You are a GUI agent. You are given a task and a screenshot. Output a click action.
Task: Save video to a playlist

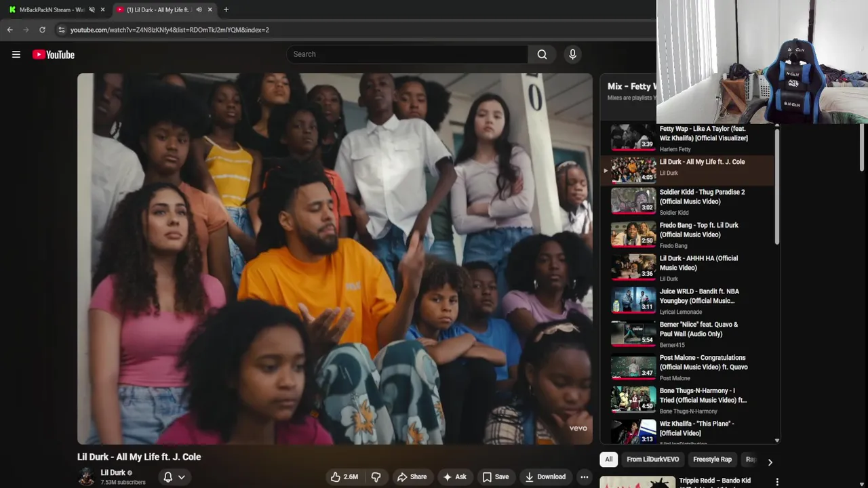496,477
